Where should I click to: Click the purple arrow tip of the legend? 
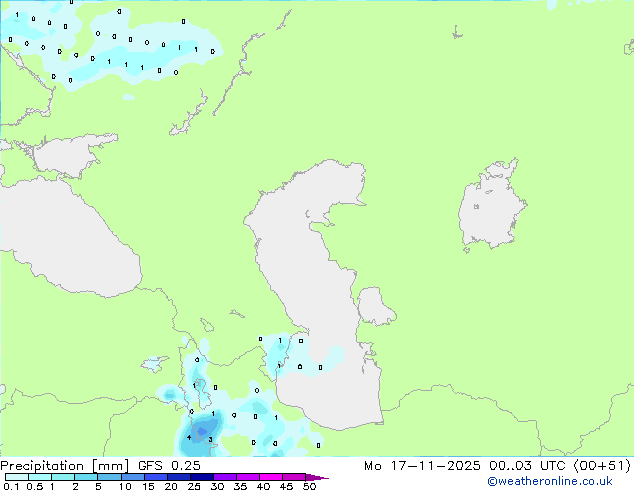pos(317,477)
